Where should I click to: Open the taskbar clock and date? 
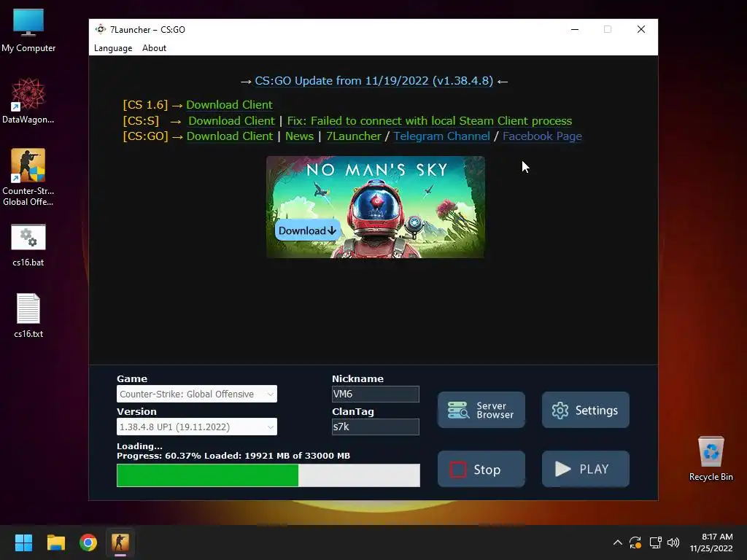pos(711,542)
